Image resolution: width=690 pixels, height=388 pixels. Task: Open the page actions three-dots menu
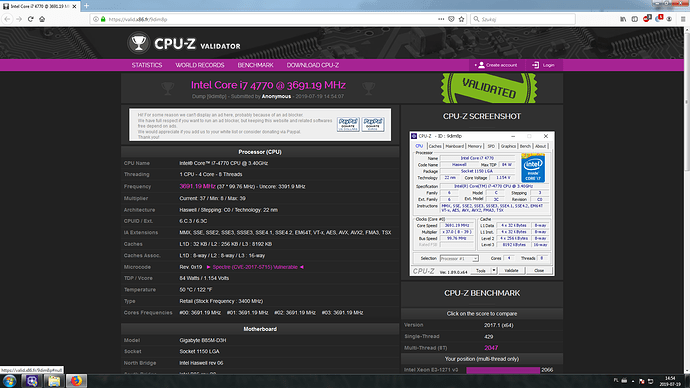click(x=441, y=19)
